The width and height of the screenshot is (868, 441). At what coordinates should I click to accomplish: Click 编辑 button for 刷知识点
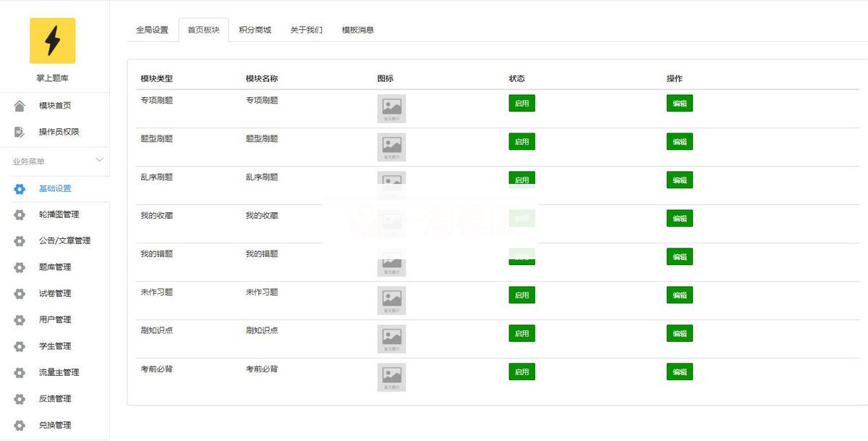coord(679,333)
